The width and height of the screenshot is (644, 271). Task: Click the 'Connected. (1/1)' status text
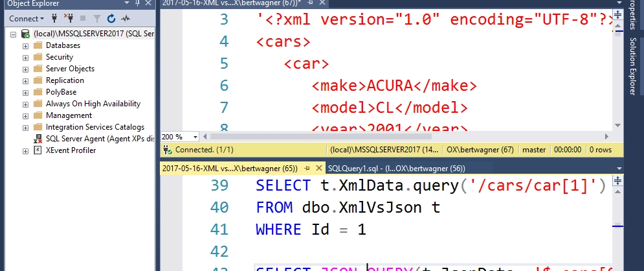pos(204,150)
